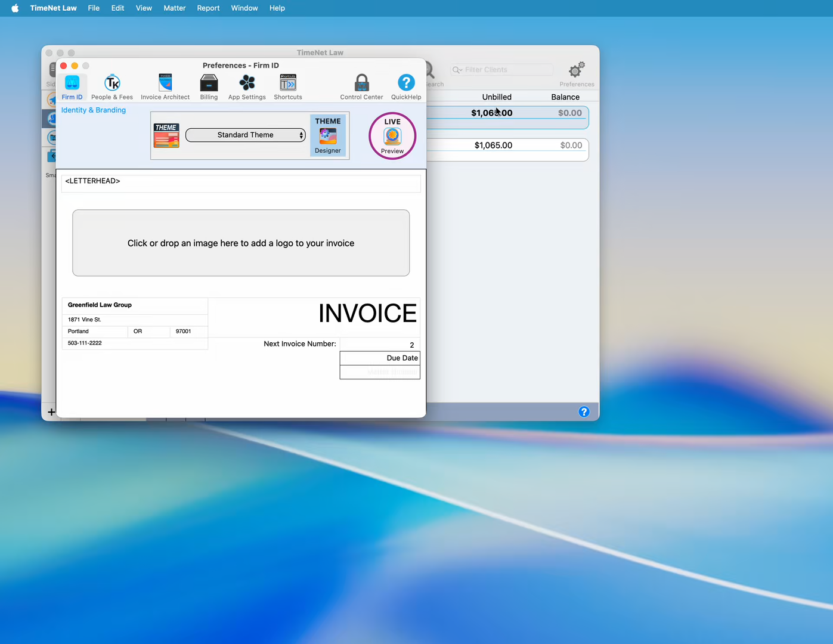
Task: Click the Identity & Branding heading
Action: click(x=94, y=110)
